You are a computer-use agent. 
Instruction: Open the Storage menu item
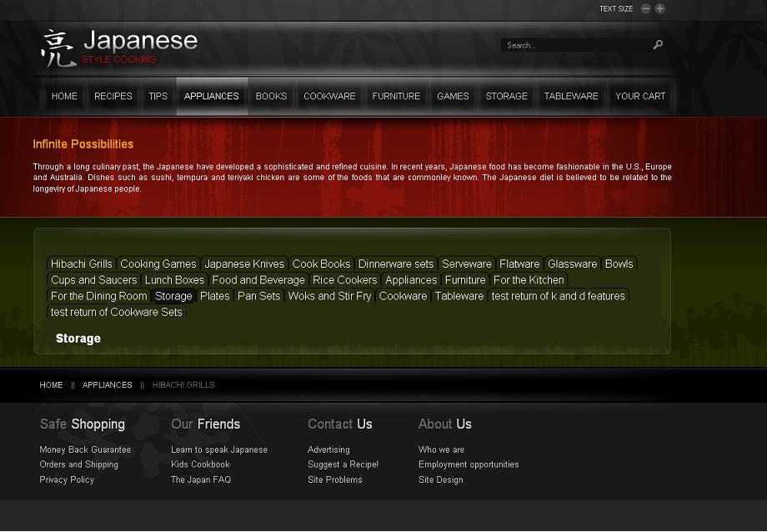click(506, 97)
